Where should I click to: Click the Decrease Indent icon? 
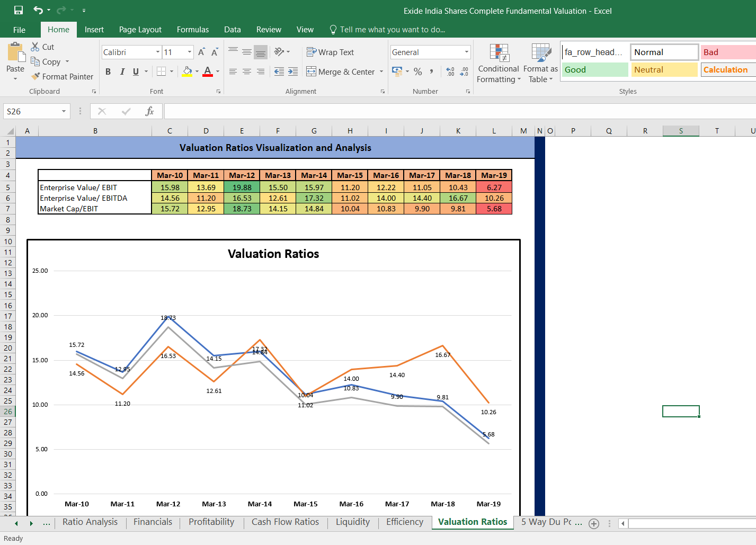pos(279,72)
